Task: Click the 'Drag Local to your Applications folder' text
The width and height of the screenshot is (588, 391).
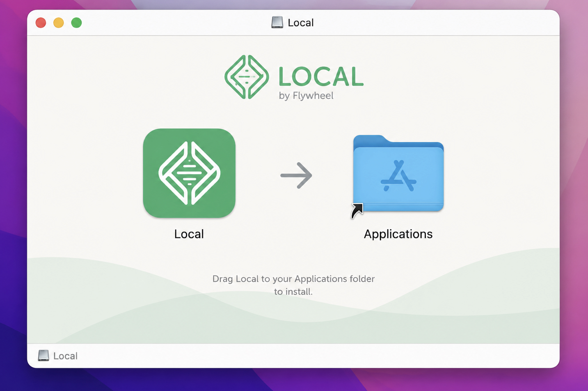Action: tap(293, 279)
